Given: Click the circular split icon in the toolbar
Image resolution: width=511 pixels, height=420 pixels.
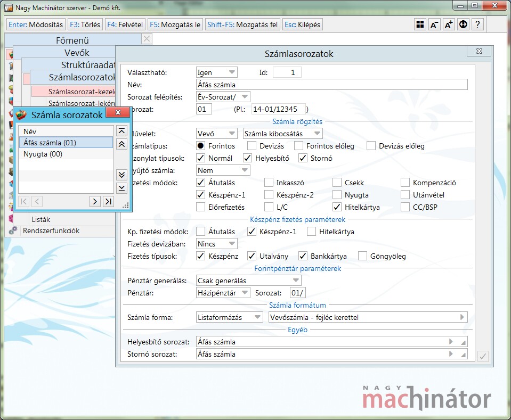Looking at the screenshot, I should click(x=463, y=24).
